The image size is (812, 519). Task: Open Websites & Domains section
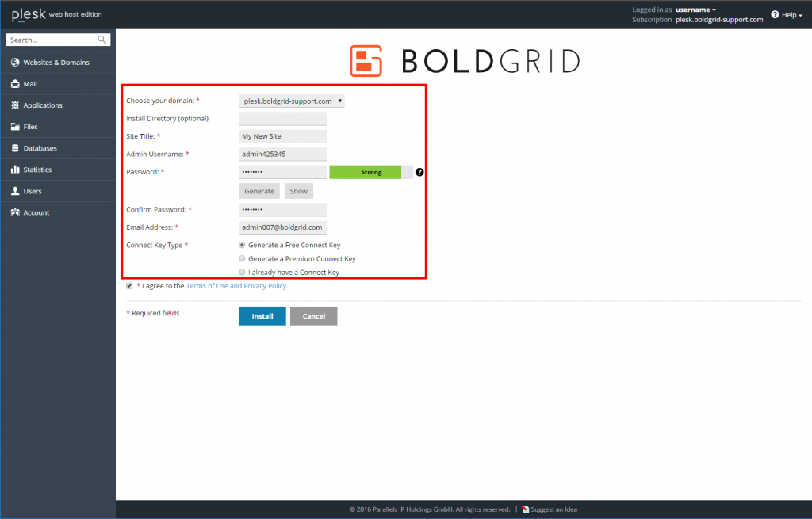click(58, 62)
